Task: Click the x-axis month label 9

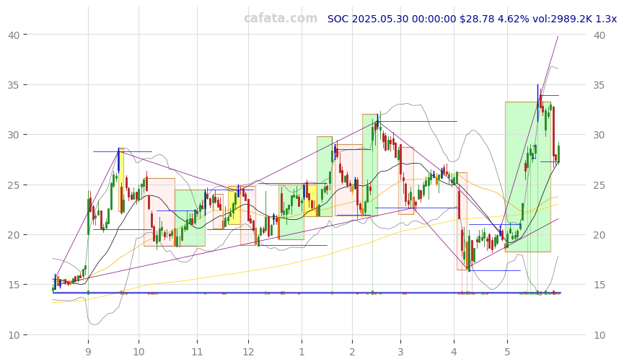Action: 88,352
